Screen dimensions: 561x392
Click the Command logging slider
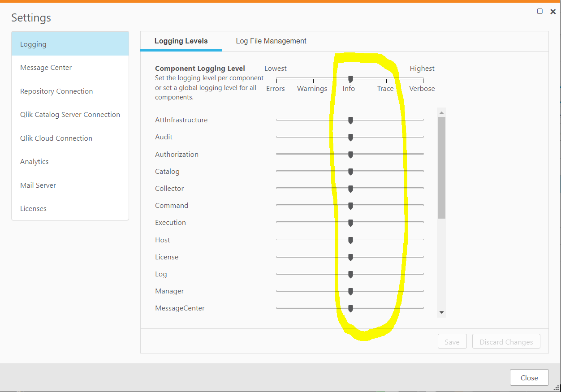point(350,206)
